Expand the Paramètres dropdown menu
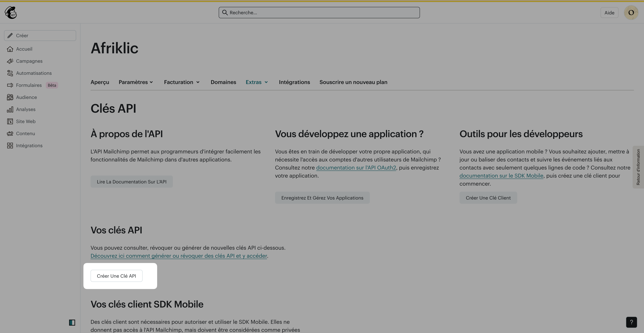Screen dimensions: 644x333 click(136, 82)
